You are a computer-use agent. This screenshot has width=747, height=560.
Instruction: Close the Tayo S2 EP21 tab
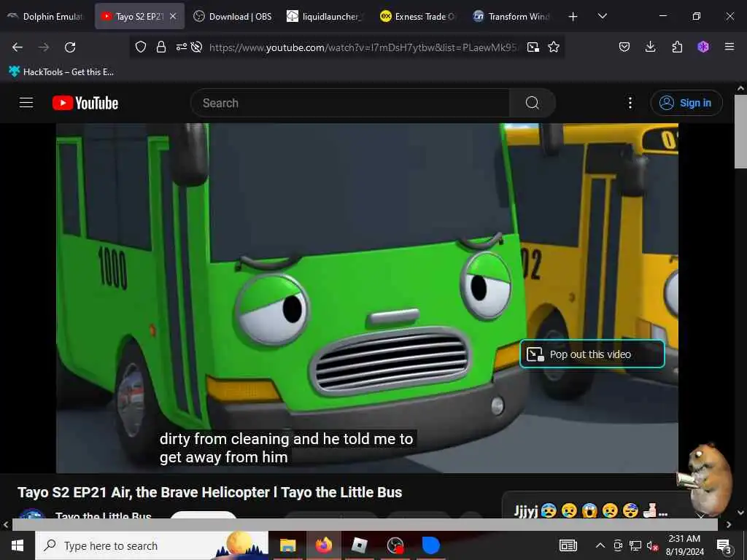click(174, 16)
